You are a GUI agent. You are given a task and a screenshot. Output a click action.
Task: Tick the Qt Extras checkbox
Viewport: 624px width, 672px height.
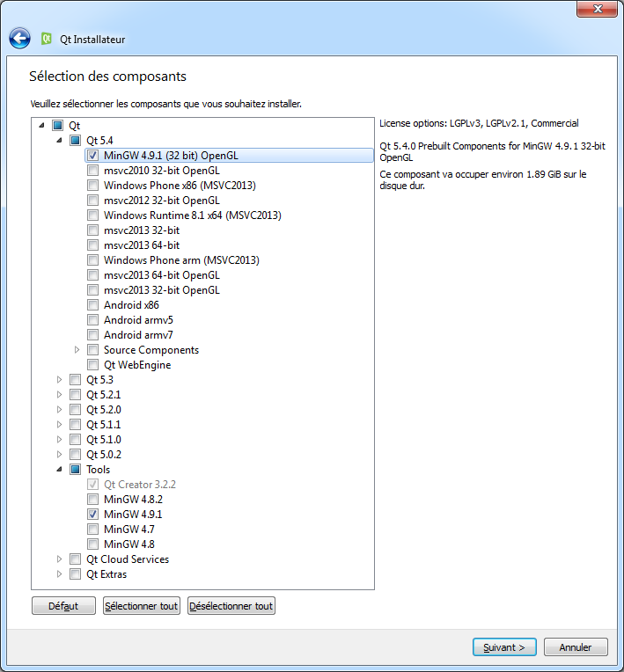pyautogui.click(x=75, y=574)
